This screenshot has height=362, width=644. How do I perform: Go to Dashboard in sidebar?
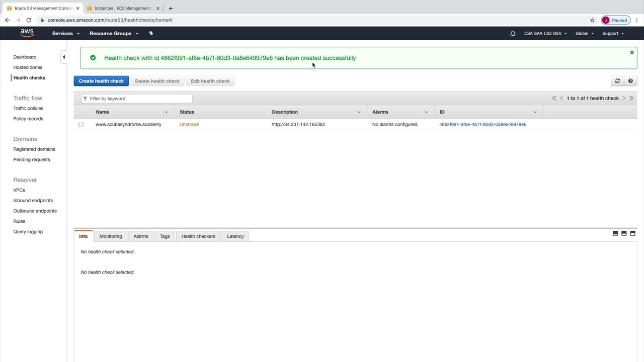tap(25, 57)
